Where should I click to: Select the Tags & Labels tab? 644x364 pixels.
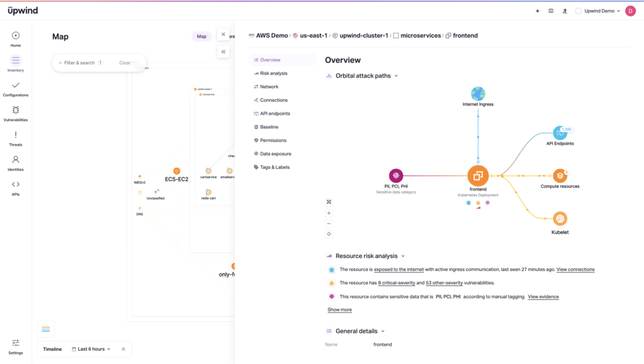[274, 167]
